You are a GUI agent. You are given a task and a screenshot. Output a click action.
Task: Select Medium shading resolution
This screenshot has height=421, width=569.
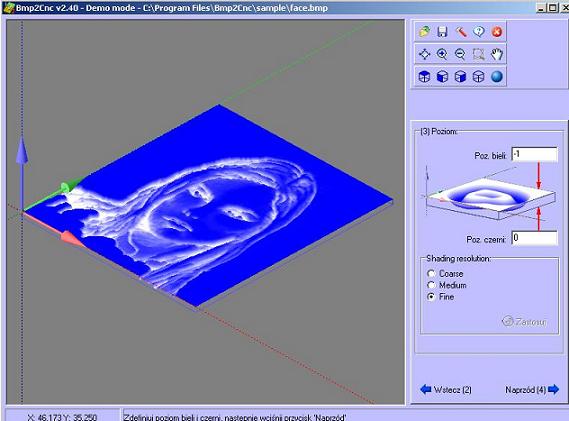pos(447,285)
